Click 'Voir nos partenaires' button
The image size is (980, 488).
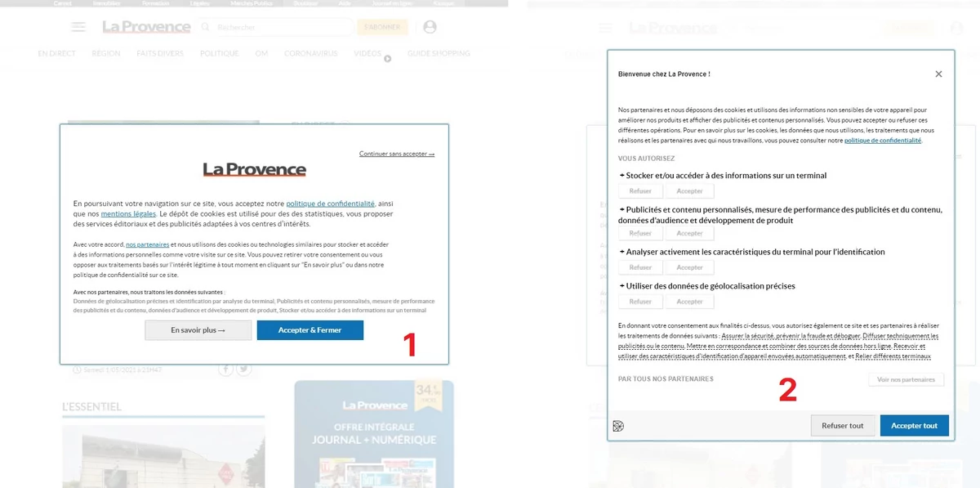point(906,379)
